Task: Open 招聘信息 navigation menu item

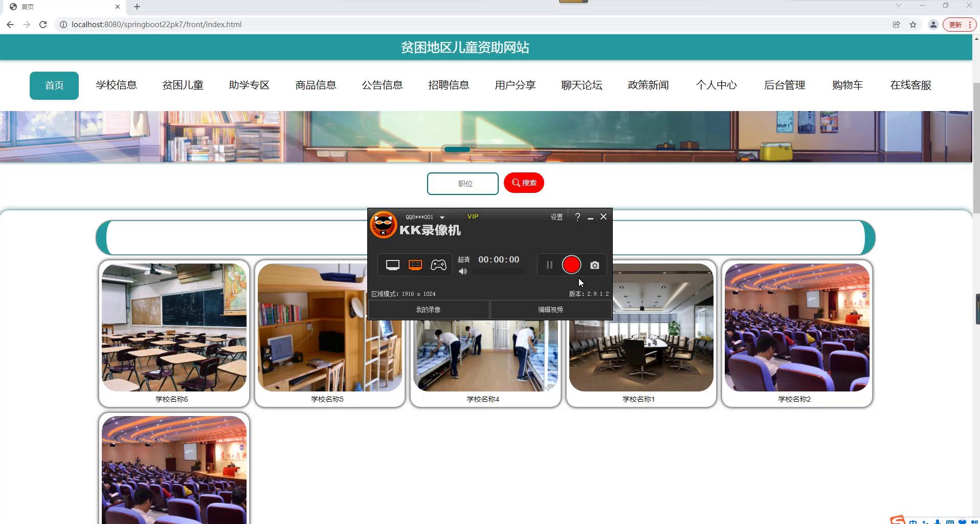Action: click(x=449, y=85)
